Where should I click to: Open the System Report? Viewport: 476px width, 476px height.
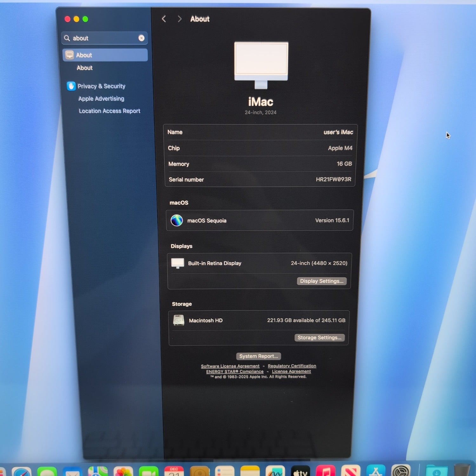[x=258, y=356]
